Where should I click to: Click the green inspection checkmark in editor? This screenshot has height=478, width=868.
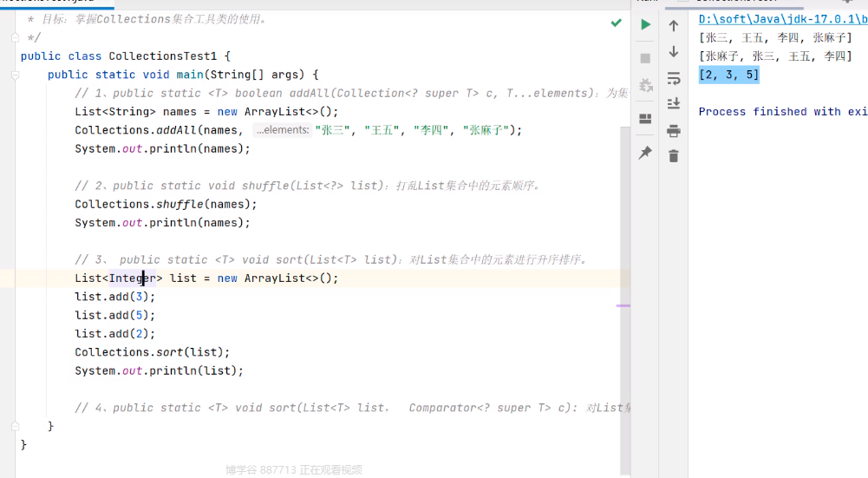(617, 23)
